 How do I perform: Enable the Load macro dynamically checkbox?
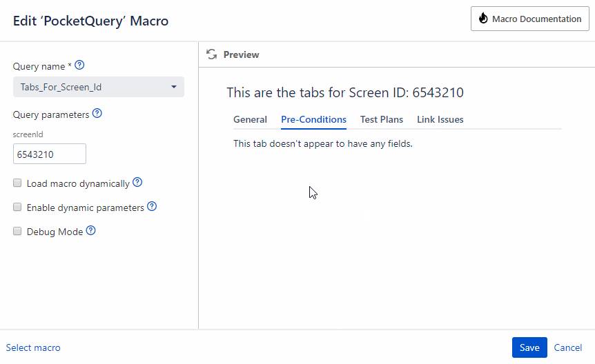[18, 183]
